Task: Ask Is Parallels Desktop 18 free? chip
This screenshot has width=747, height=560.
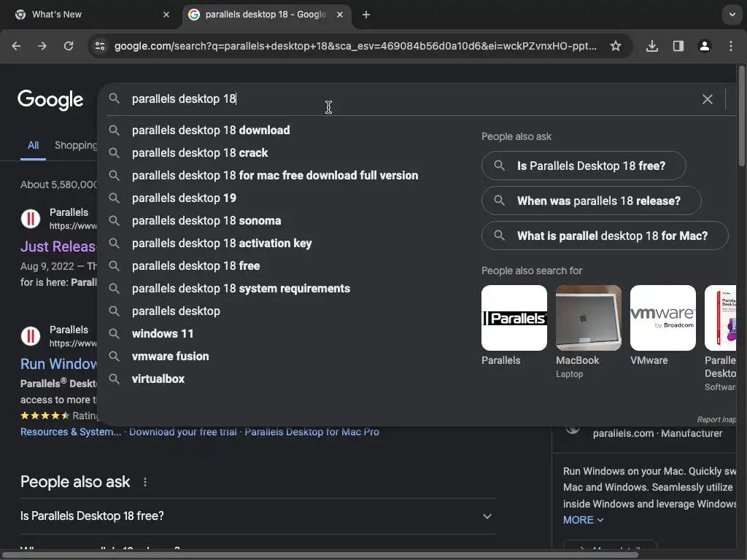Action: [x=584, y=166]
